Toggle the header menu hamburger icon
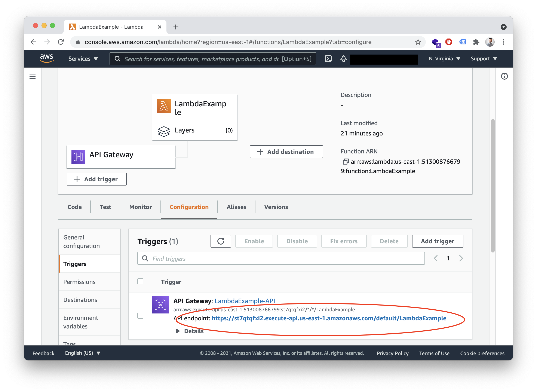Image resolution: width=537 pixels, height=392 pixels. tap(33, 76)
